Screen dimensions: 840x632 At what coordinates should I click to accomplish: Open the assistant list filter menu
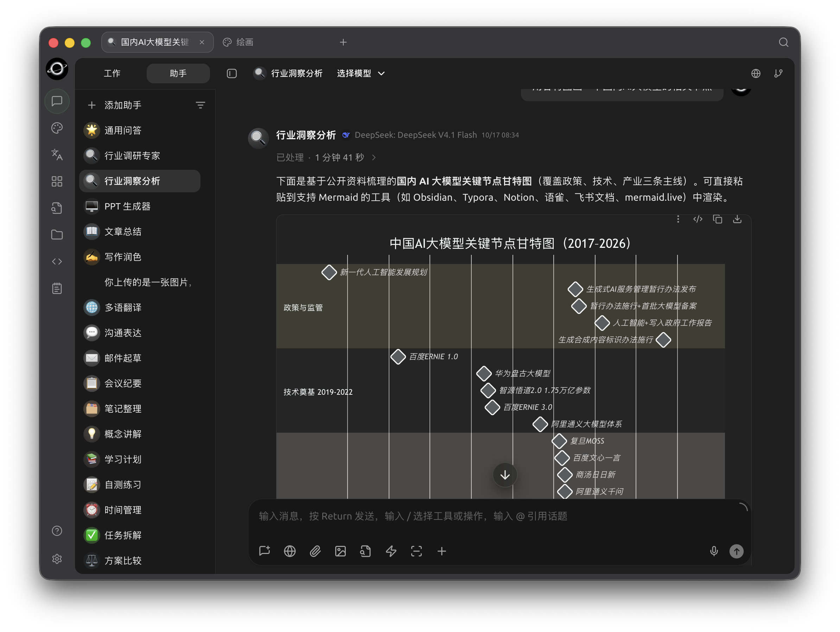[201, 105]
